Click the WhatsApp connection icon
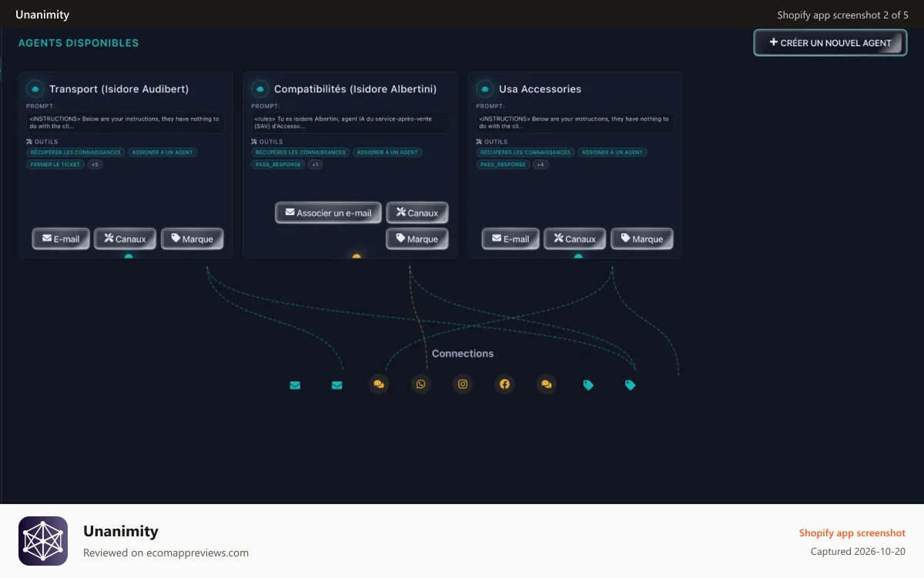 tap(420, 384)
